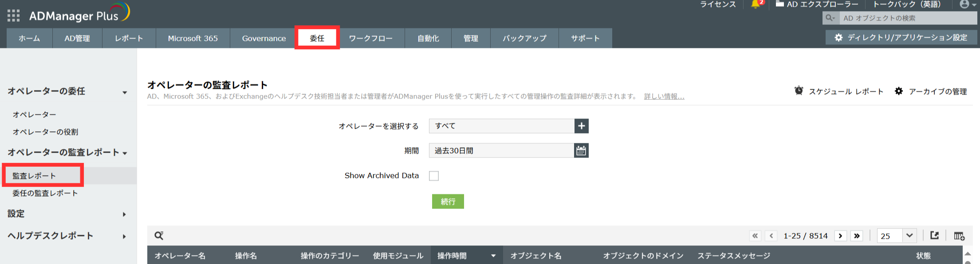
Task: Open the table search magnifier icon
Action: coord(159,236)
